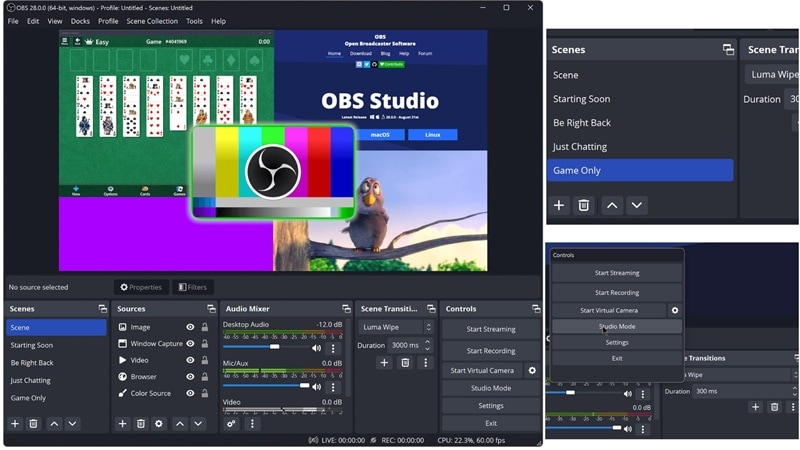Open Desktop Audio three-dot options
This screenshot has width=800, height=450.
click(333, 348)
